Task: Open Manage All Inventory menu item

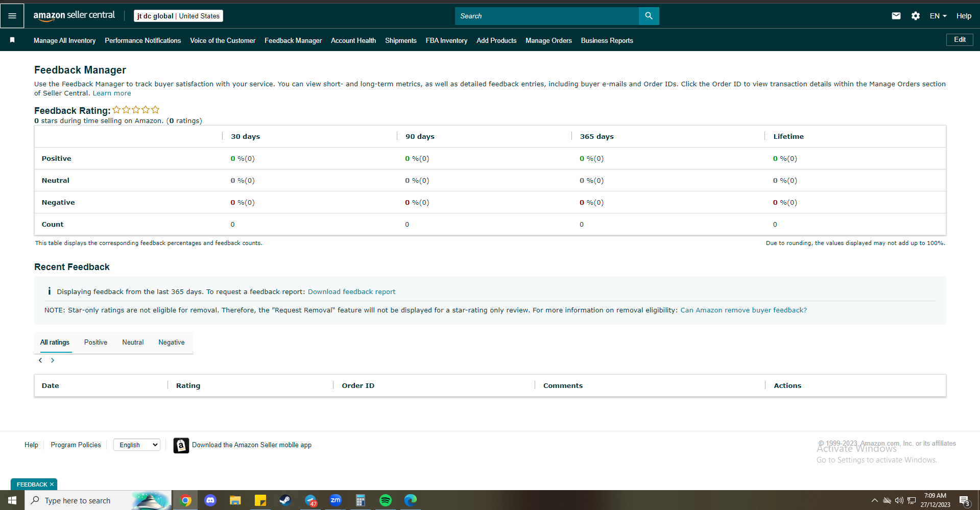Action: 65,40
